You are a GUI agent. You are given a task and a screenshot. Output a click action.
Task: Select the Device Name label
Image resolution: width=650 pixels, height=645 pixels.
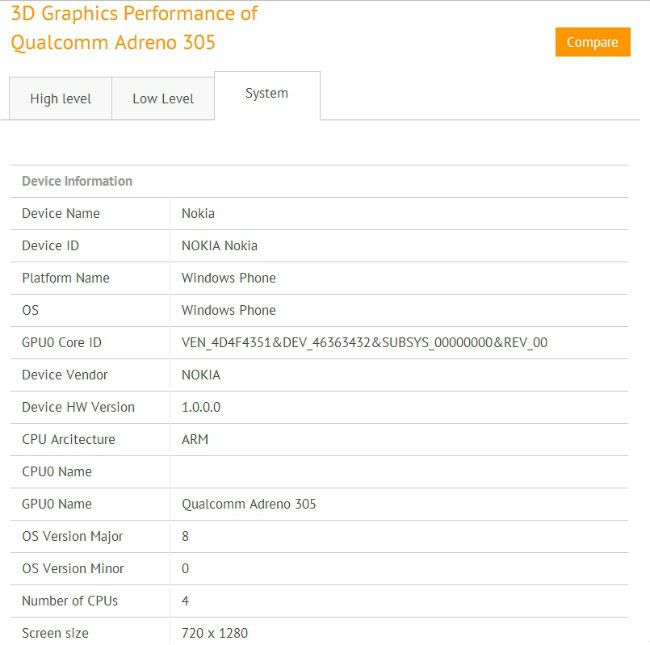point(61,213)
